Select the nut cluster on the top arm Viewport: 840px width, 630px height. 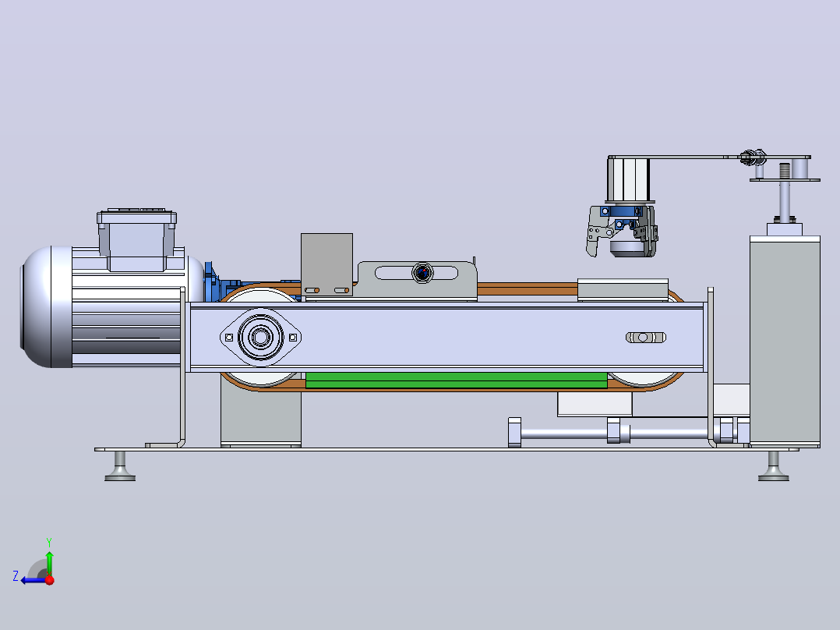[753, 157]
